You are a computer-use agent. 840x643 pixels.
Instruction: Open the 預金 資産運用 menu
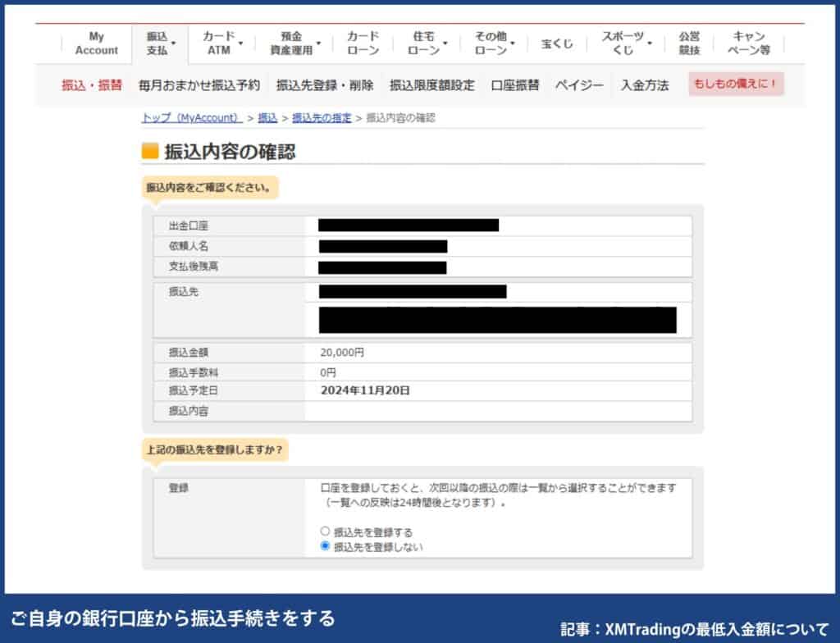(291, 43)
